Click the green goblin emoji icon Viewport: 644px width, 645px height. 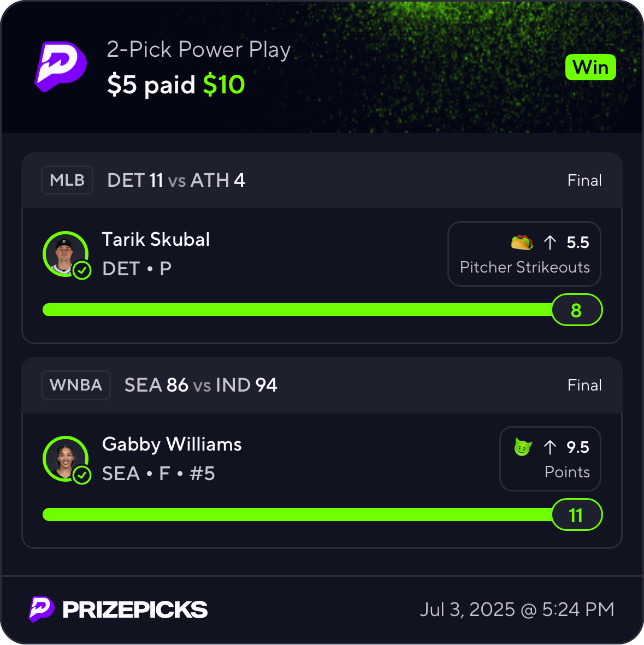pos(523,447)
